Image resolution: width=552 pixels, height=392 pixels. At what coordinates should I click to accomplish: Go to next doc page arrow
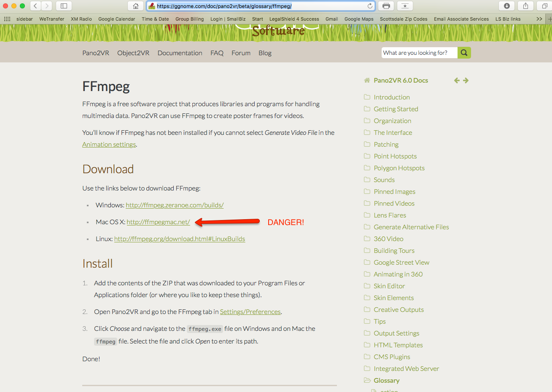[x=466, y=81]
